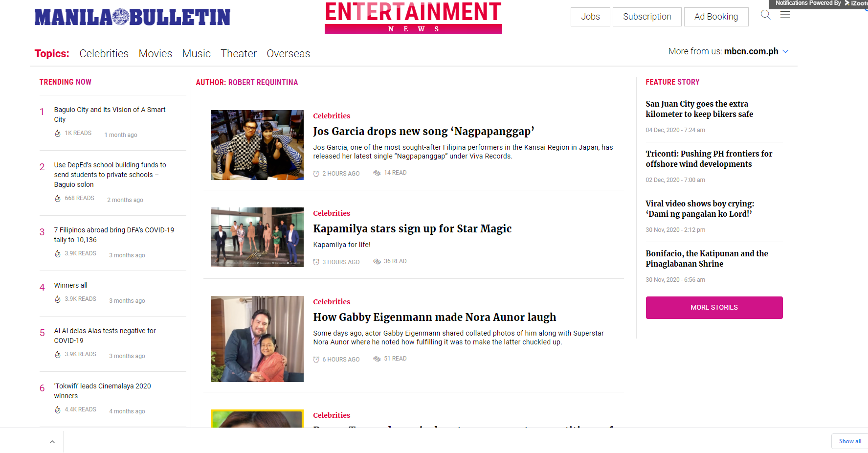The image size is (868, 453).
Task: Open the Overseas topic
Action: (x=289, y=53)
